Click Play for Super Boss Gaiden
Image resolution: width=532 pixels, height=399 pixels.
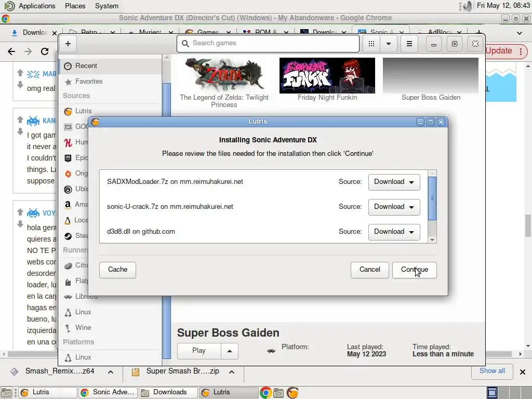tap(199, 351)
